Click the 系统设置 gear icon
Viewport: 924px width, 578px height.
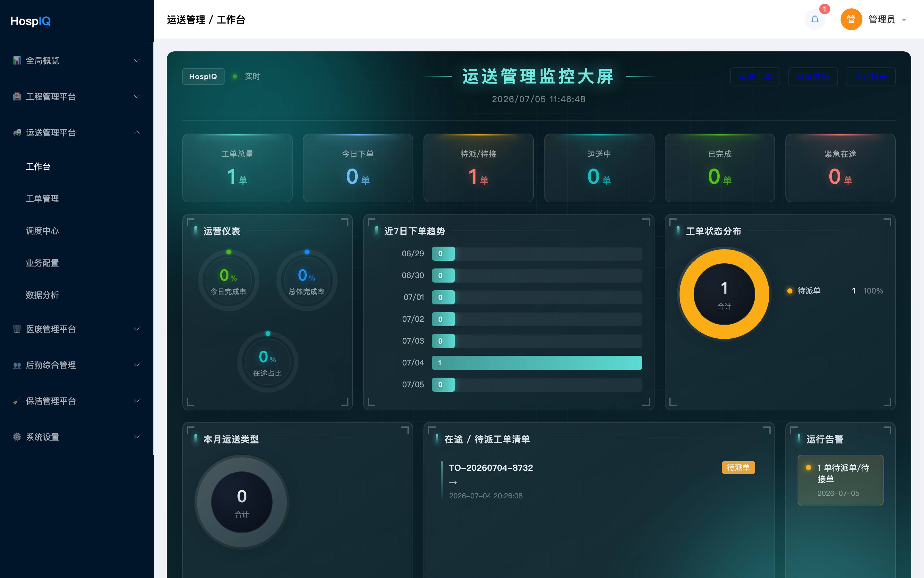point(17,437)
